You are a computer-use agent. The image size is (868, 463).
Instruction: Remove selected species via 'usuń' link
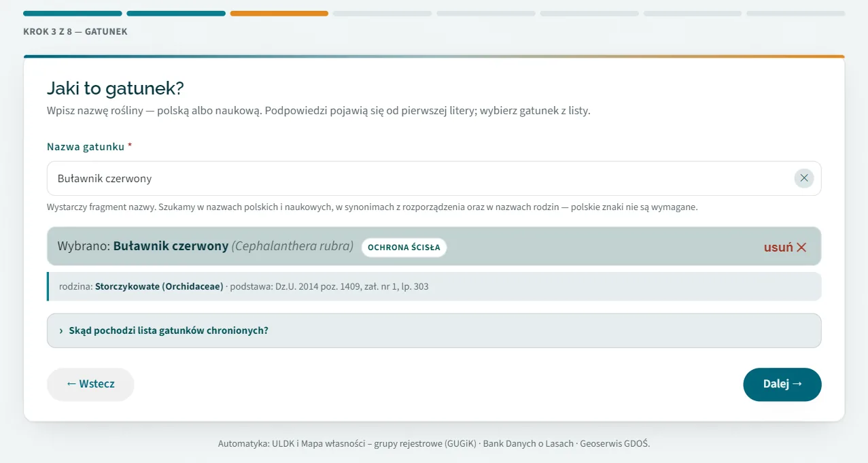pyautogui.click(x=785, y=247)
